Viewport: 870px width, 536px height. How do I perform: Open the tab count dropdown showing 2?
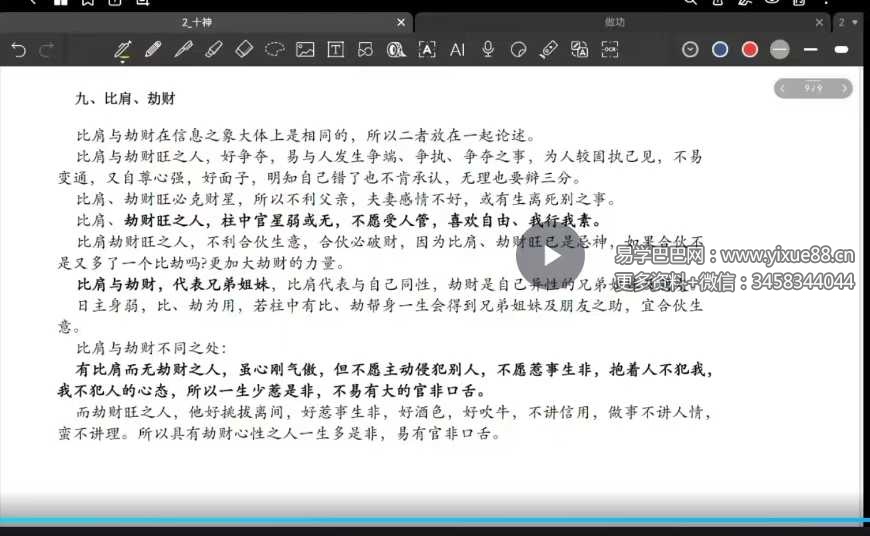tap(848, 22)
